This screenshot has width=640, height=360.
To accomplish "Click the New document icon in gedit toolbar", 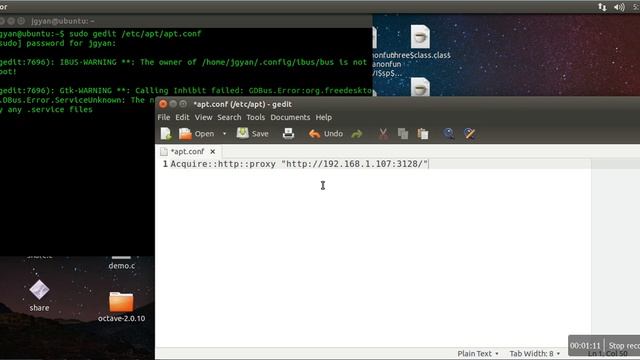I will 166,134.
